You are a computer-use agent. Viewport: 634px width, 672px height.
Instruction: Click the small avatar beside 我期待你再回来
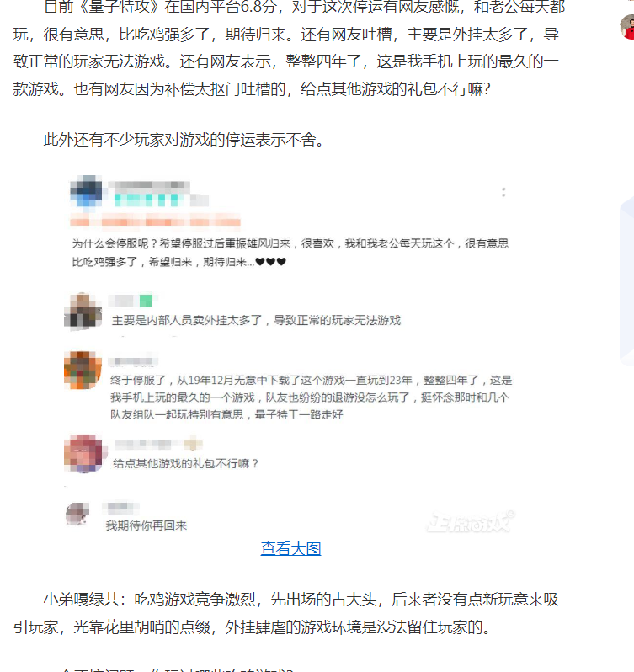(x=77, y=514)
